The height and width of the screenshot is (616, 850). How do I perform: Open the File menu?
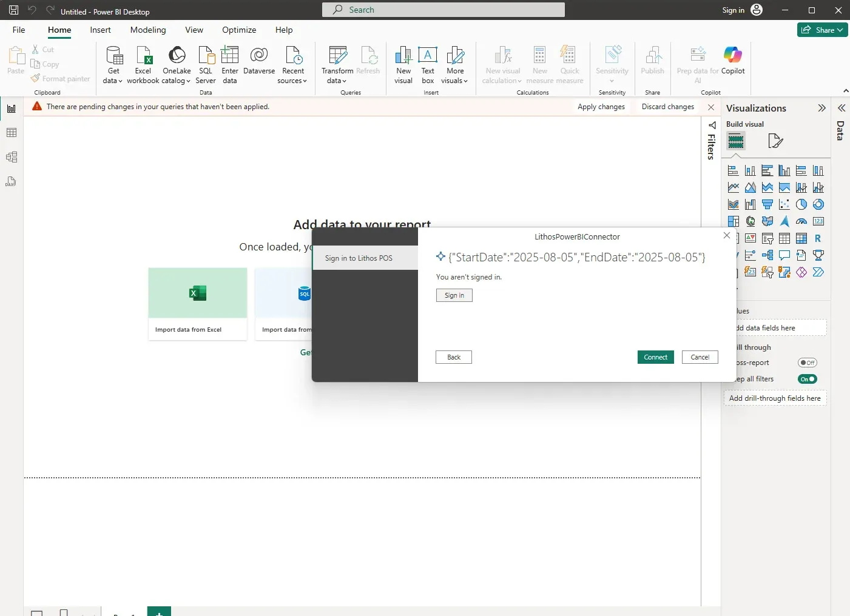click(19, 30)
